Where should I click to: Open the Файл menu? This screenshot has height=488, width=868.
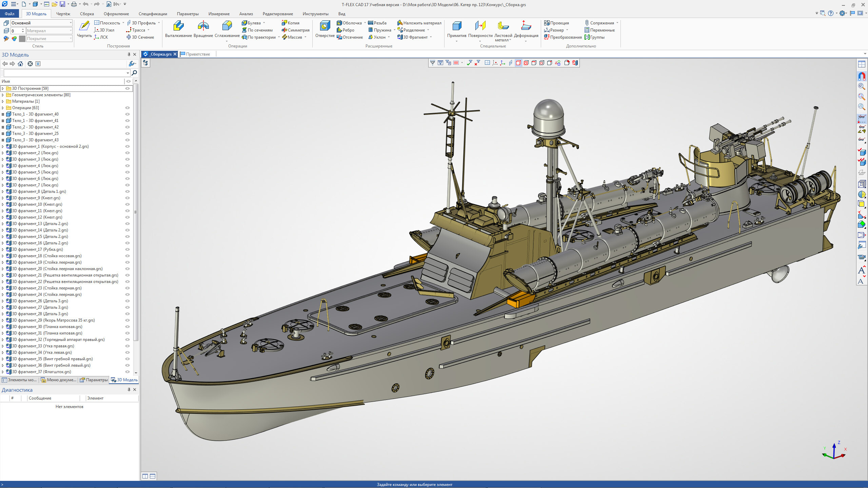point(9,14)
